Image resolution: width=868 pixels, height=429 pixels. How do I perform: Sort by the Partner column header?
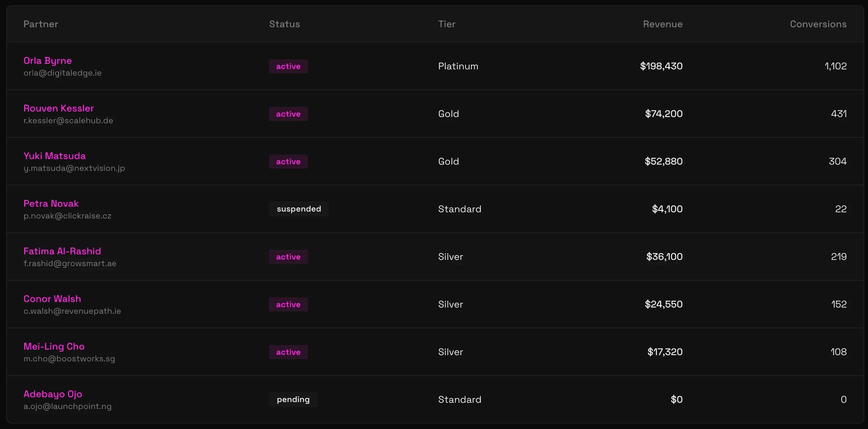pyautogui.click(x=41, y=24)
